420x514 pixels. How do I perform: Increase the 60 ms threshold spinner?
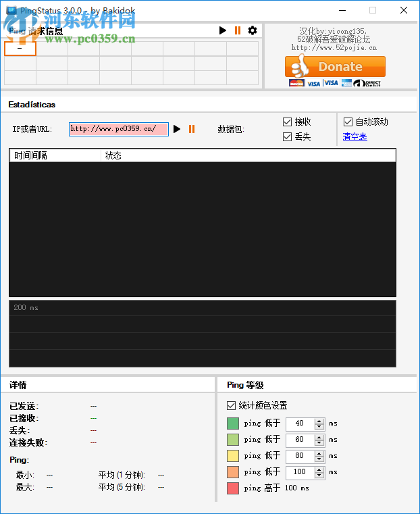coord(319,437)
